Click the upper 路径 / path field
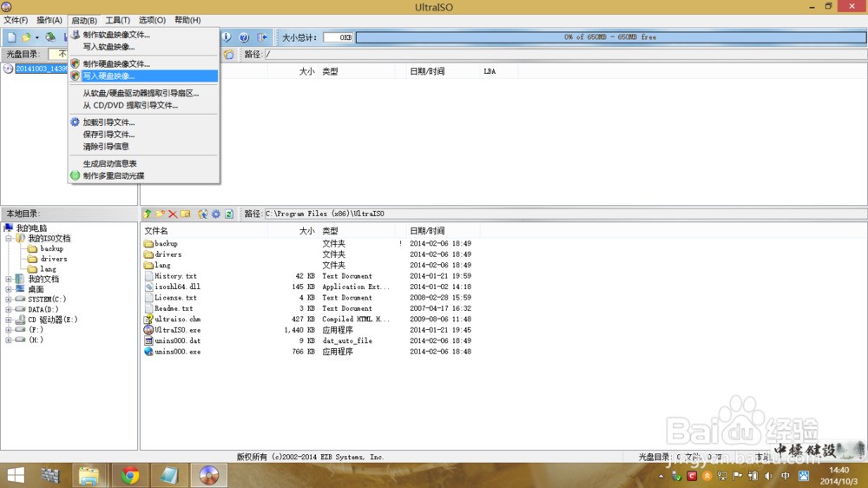This screenshot has height=488, width=868. (565, 55)
